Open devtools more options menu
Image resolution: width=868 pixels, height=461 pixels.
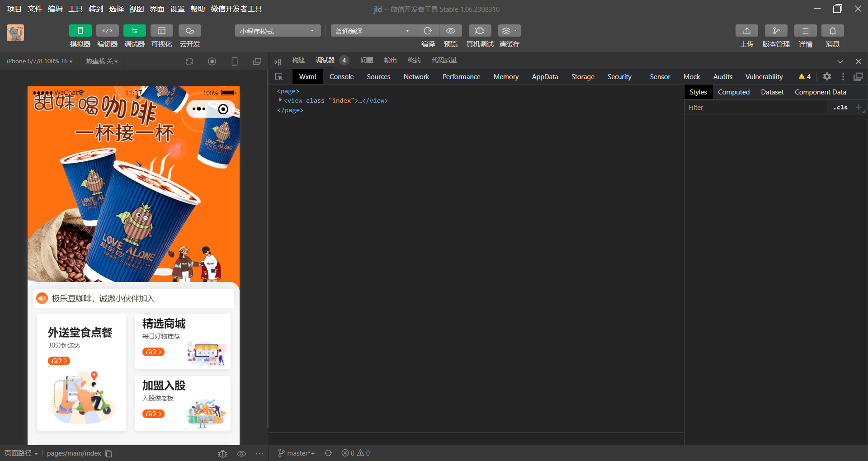pyautogui.click(x=843, y=77)
